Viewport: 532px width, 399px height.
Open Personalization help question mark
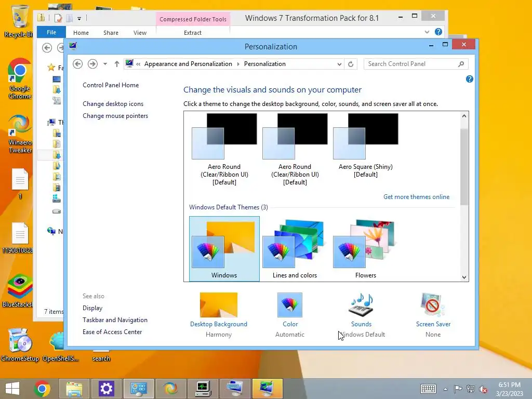pyautogui.click(x=470, y=79)
